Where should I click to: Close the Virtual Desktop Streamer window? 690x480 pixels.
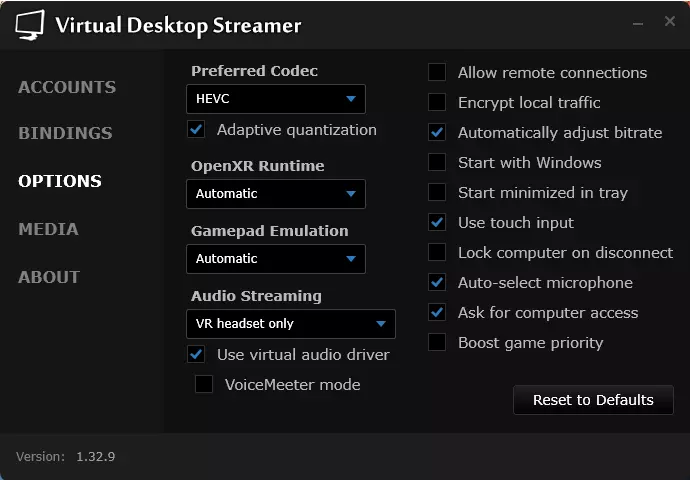click(x=669, y=22)
